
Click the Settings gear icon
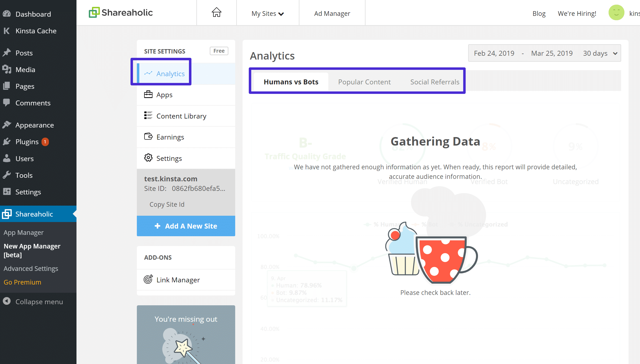pos(149,158)
